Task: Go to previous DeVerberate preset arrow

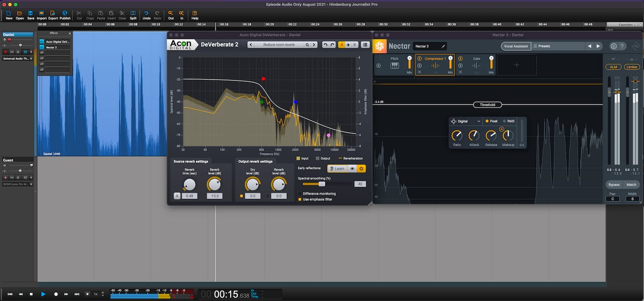Action: click(252, 45)
